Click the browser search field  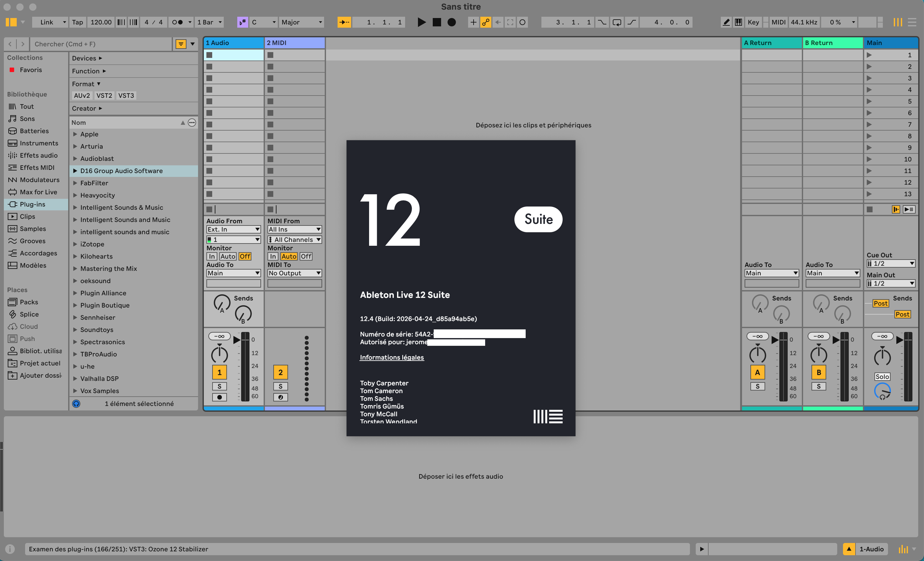point(101,44)
